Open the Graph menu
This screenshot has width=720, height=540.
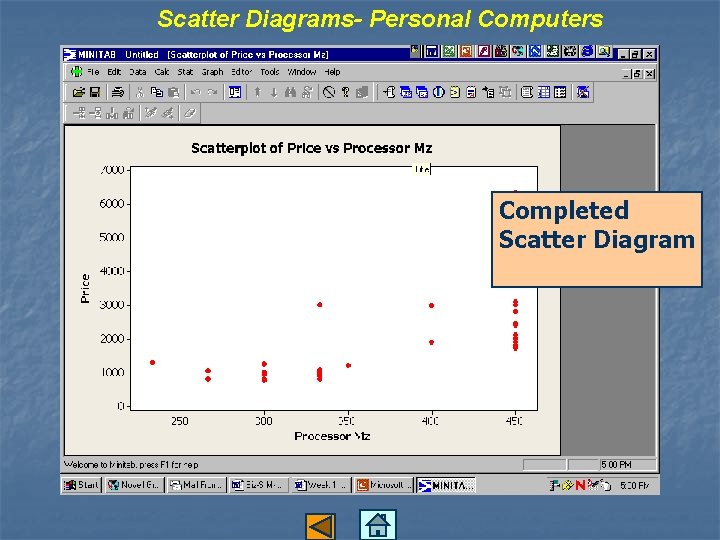212,72
